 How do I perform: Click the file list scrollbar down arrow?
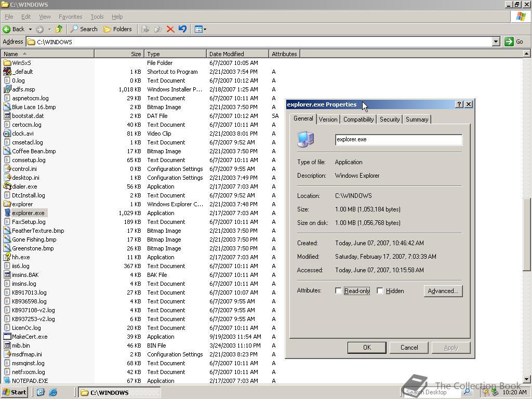pyautogui.click(x=526, y=379)
